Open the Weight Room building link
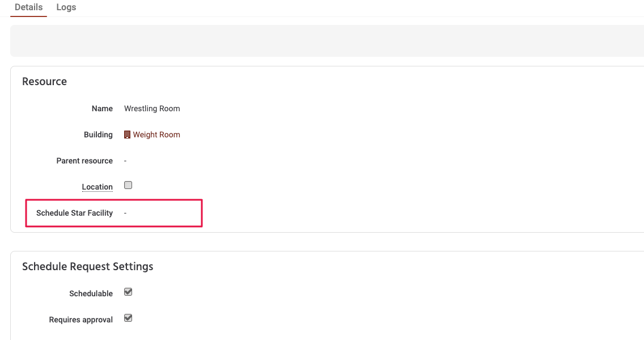The width and height of the screenshot is (644, 340). [x=156, y=135]
